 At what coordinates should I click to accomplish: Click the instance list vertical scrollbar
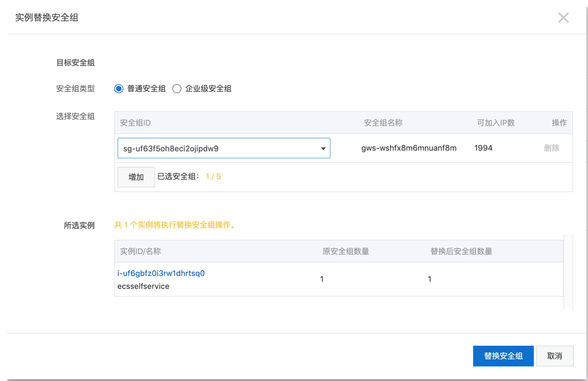pos(568,272)
